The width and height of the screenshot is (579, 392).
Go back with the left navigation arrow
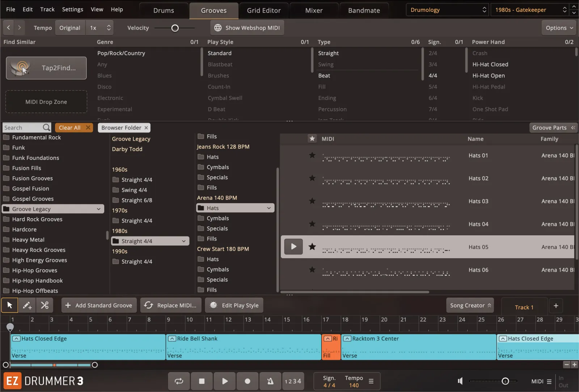8,28
